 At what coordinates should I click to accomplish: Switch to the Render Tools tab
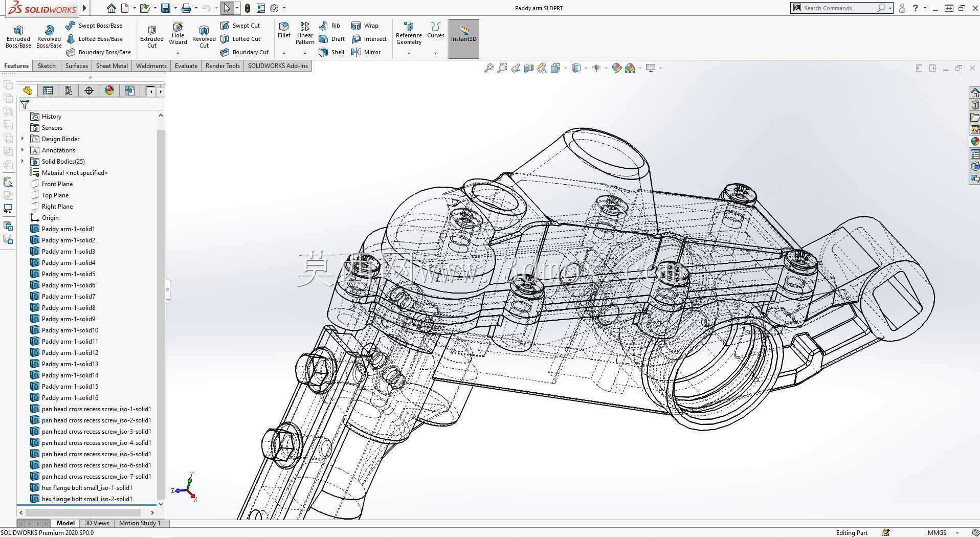tap(222, 65)
